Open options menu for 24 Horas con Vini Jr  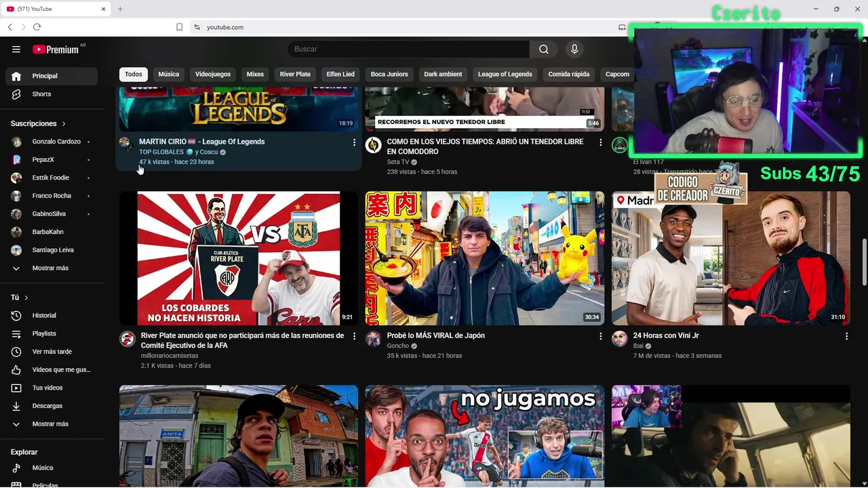click(x=846, y=336)
